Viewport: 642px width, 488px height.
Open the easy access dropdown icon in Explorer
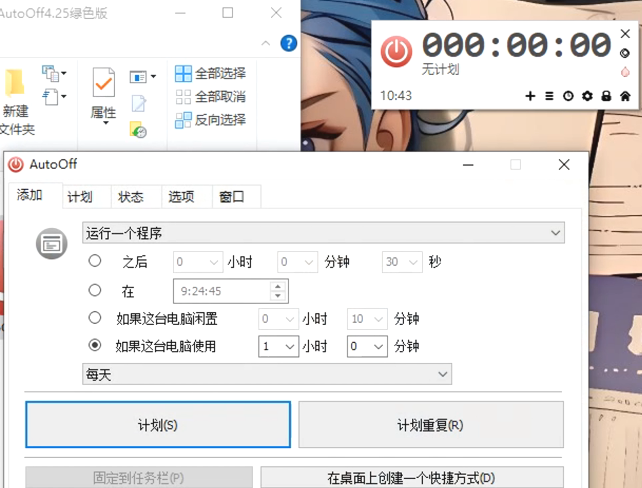[54, 97]
